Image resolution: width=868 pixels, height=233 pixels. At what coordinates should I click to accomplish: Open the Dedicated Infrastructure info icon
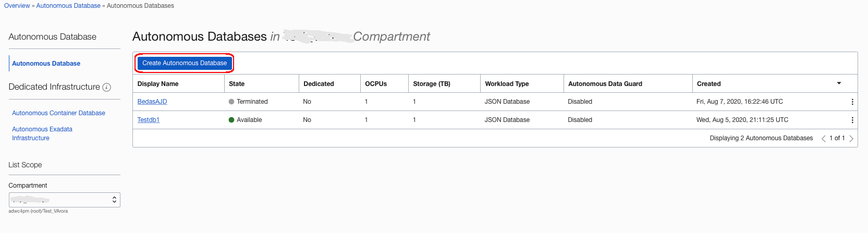click(107, 88)
